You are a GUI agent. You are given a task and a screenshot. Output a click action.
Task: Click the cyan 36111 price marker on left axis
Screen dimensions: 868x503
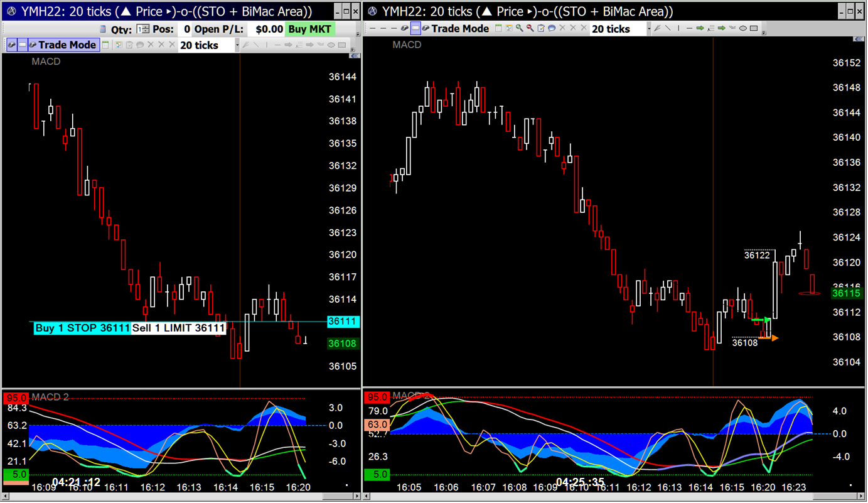click(343, 322)
